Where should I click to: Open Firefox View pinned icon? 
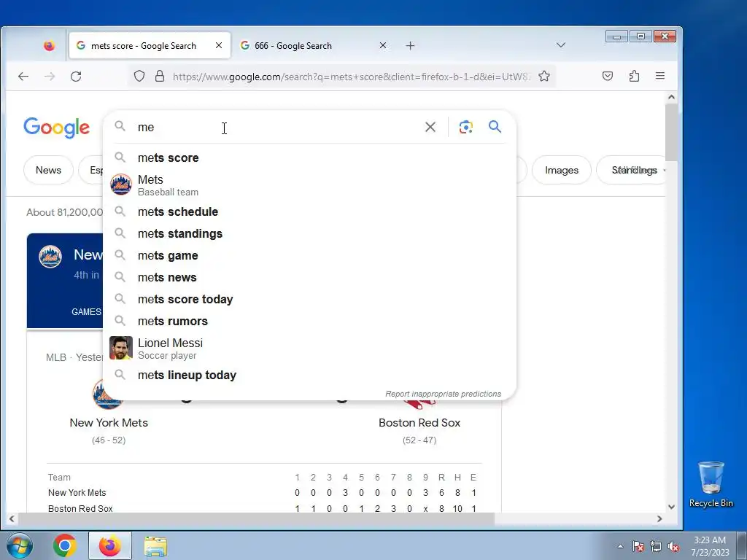click(49, 46)
